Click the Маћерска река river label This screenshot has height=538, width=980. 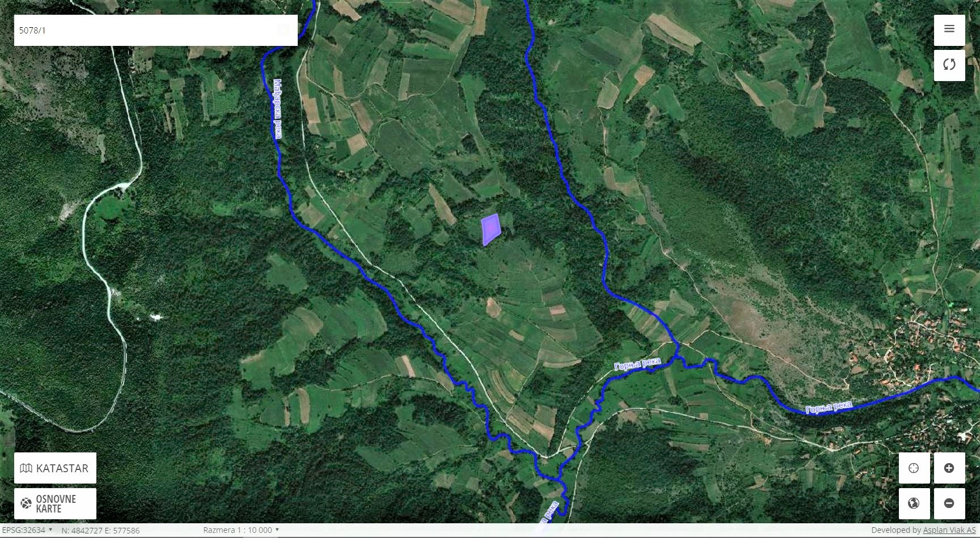(277, 109)
